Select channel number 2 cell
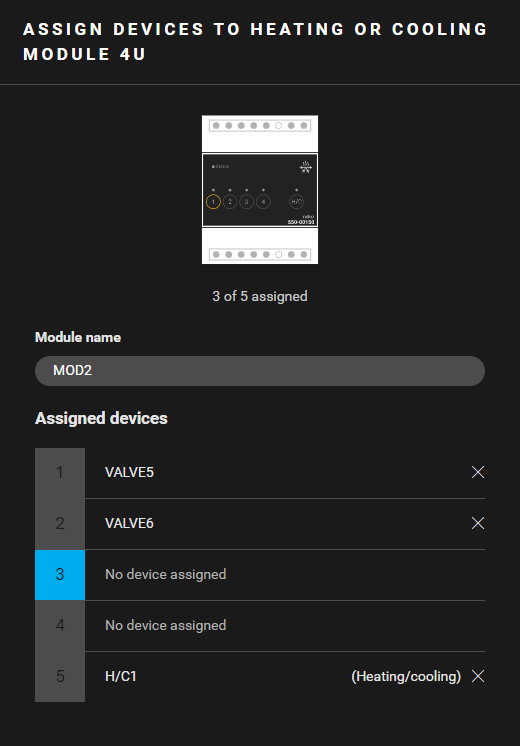Image resolution: width=520 pixels, height=746 pixels. click(60, 523)
